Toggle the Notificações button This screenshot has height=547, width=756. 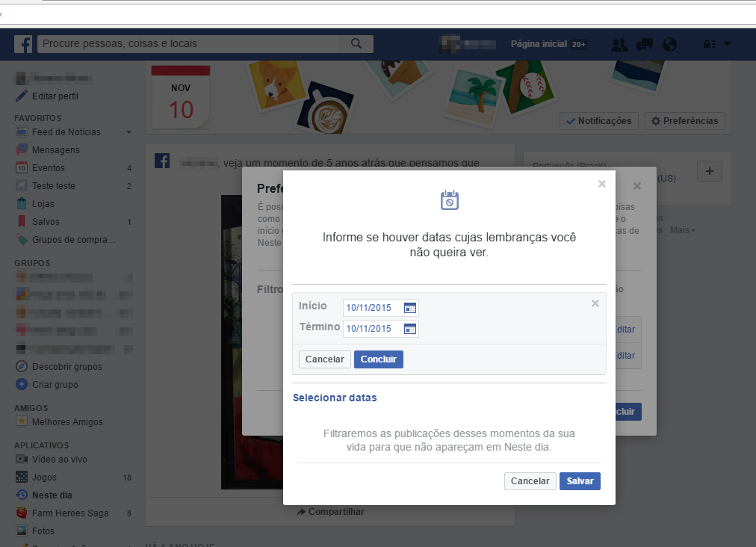(599, 121)
